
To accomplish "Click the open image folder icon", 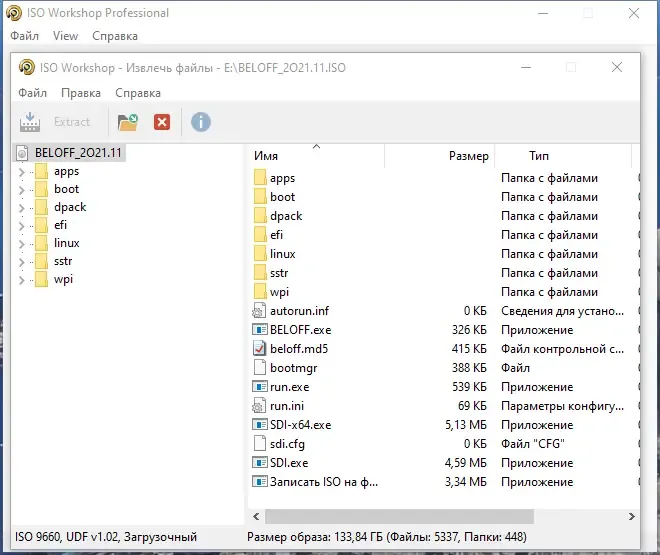I will coord(128,122).
